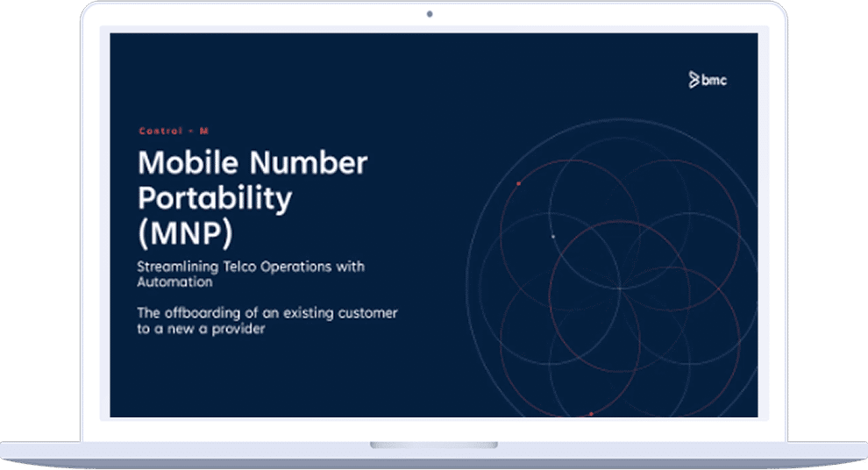
Task: Click the red dot on upper-left circle arc
Action: [x=518, y=183]
